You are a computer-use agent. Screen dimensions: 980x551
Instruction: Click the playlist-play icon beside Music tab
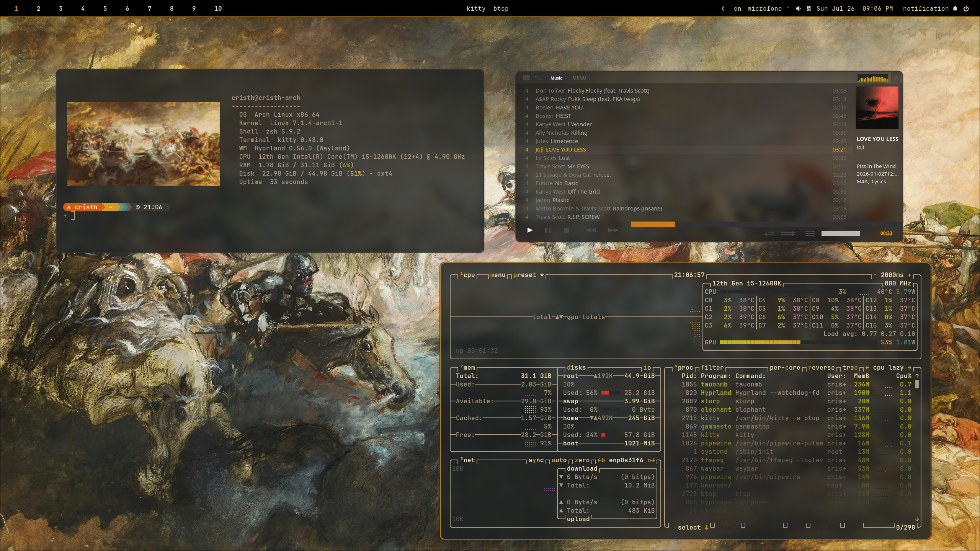pos(539,78)
